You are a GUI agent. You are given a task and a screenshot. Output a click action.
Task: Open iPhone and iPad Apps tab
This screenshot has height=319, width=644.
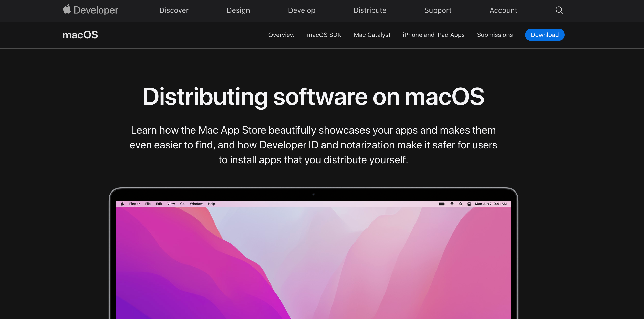click(x=433, y=35)
